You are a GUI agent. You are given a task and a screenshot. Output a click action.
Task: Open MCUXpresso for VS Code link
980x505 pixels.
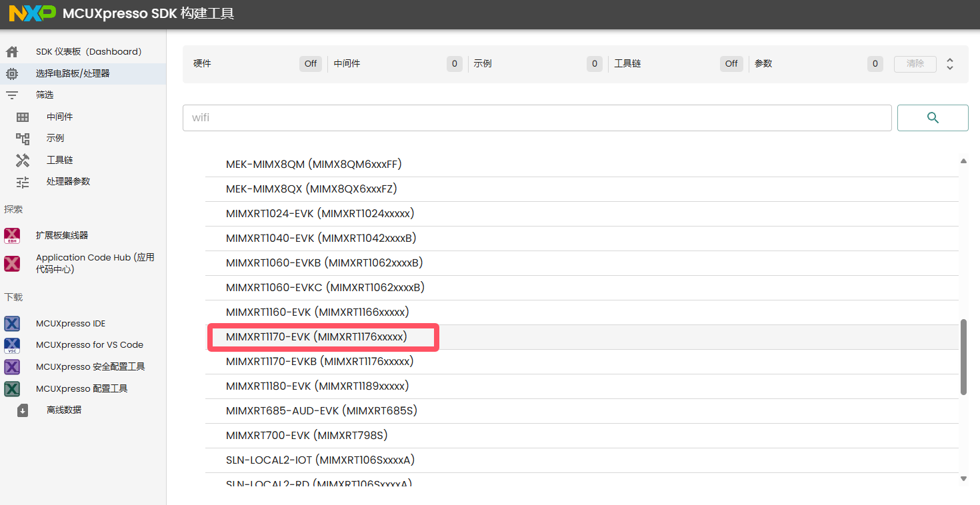point(89,345)
